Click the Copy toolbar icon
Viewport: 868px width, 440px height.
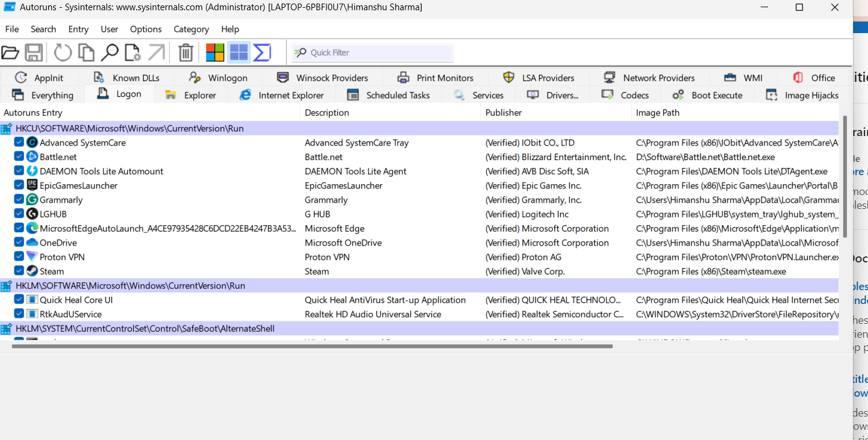[x=86, y=52]
